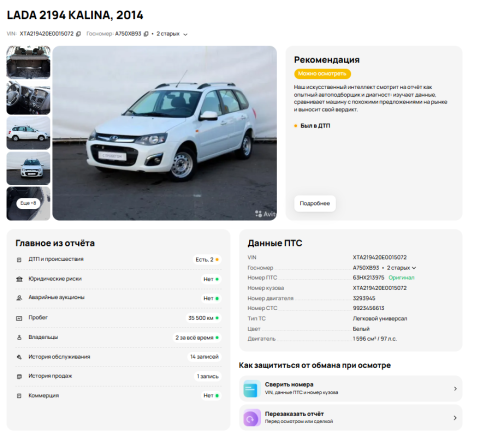Expand the '2 старых' plates dropdown in header
The width and height of the screenshot is (492, 447).
point(172,34)
